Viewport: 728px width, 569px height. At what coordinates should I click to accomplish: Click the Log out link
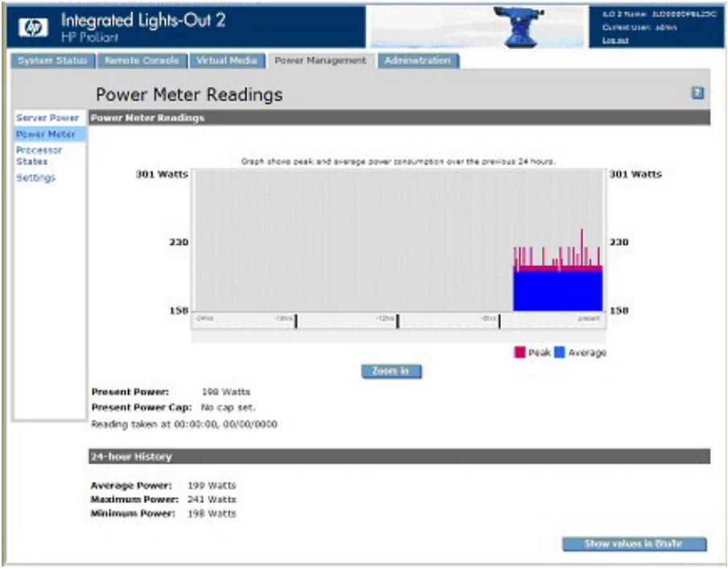(615, 40)
